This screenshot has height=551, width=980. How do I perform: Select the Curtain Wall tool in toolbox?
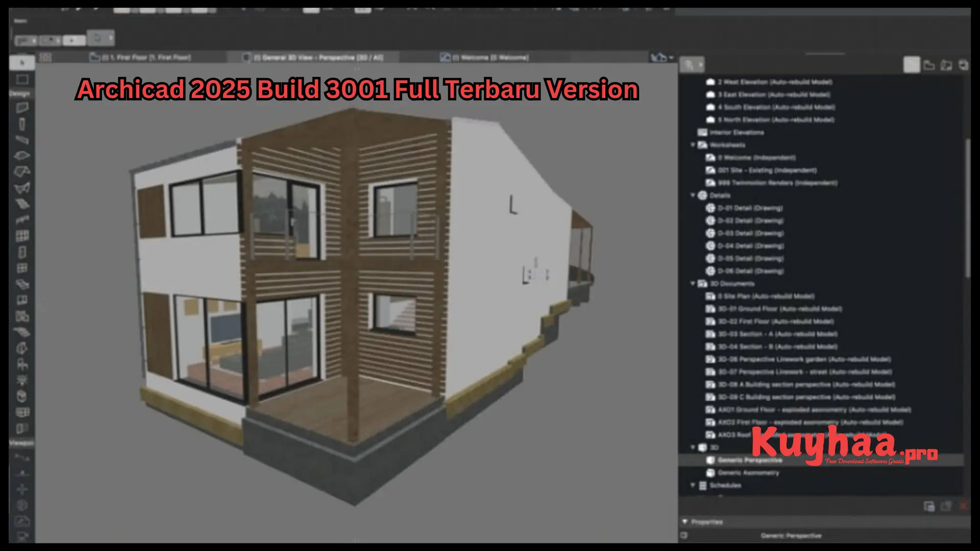pyautogui.click(x=22, y=236)
